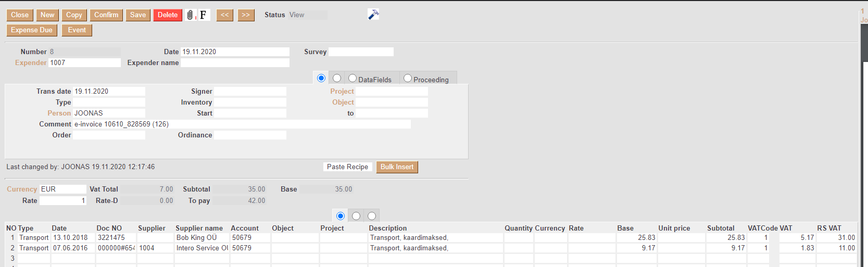Viewport: 868px width, 267px height.
Task: Create a new expense with New
Action: pyautogui.click(x=47, y=15)
